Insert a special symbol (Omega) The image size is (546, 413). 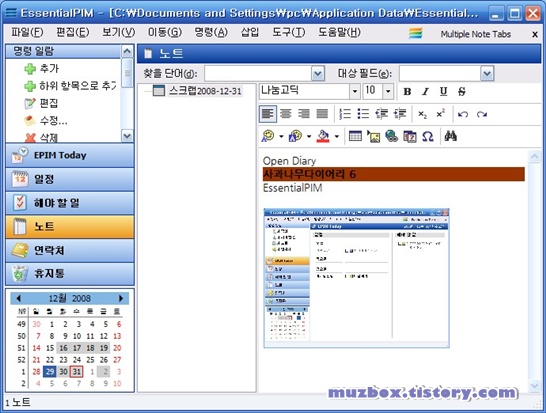(428, 136)
